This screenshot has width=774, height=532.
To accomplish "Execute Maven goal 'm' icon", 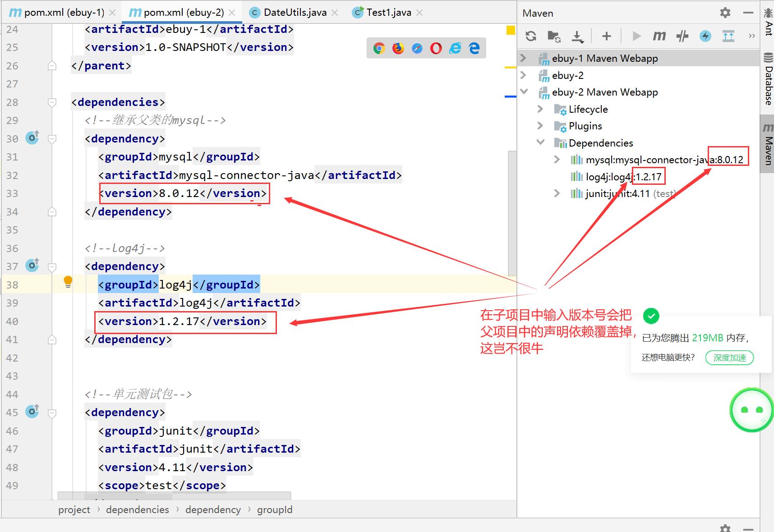I will click(659, 36).
